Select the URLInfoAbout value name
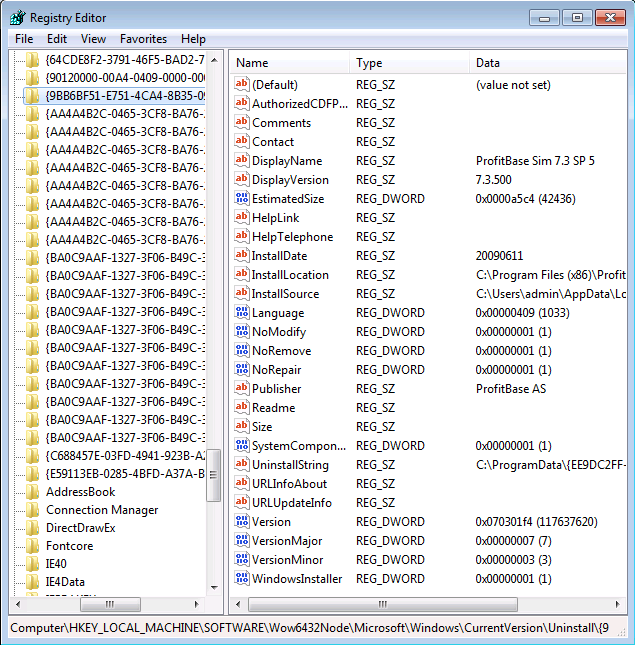Viewport: 635px width, 645px height. [x=290, y=484]
